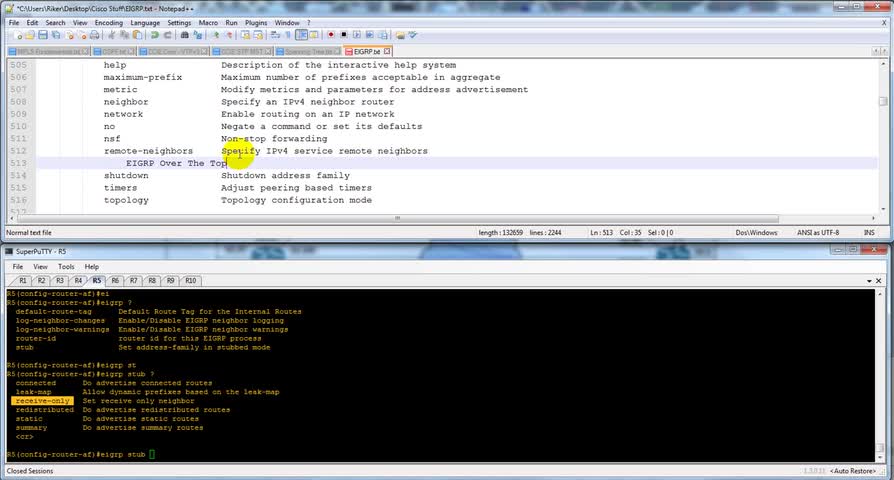Open the Language menu

(145, 23)
